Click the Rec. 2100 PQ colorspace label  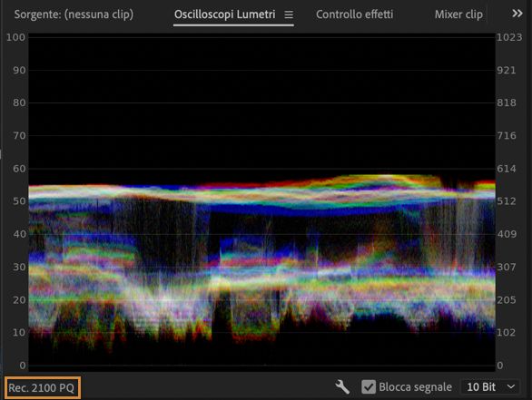pos(43,387)
